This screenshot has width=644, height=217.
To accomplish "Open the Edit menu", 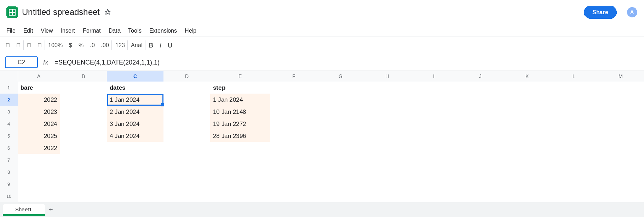I will click(x=28, y=31).
